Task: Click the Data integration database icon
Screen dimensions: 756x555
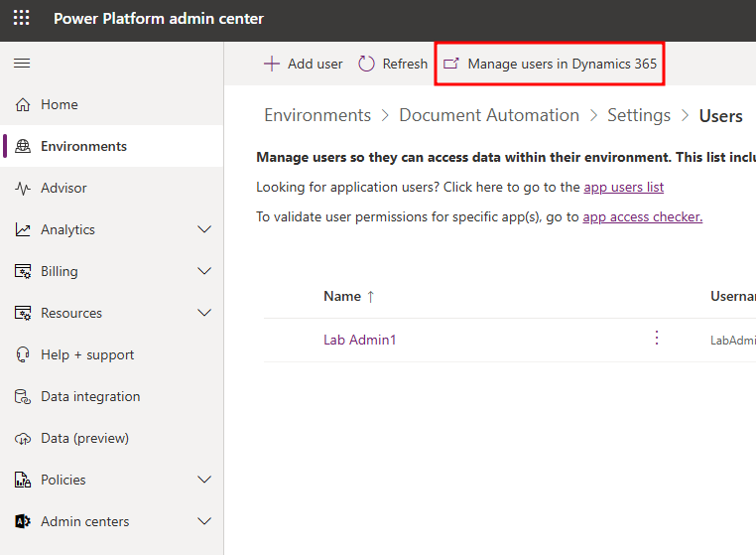Action: pos(23,397)
